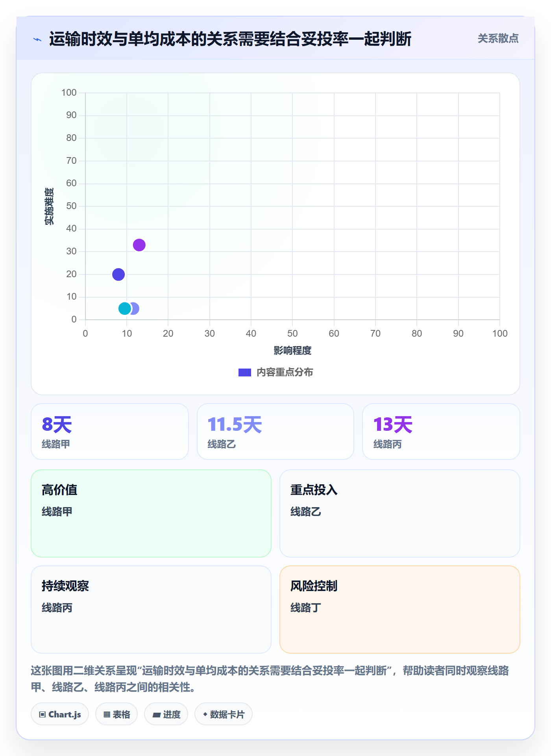Click the 高价值 quadrant heading
551x756 pixels.
(x=59, y=490)
